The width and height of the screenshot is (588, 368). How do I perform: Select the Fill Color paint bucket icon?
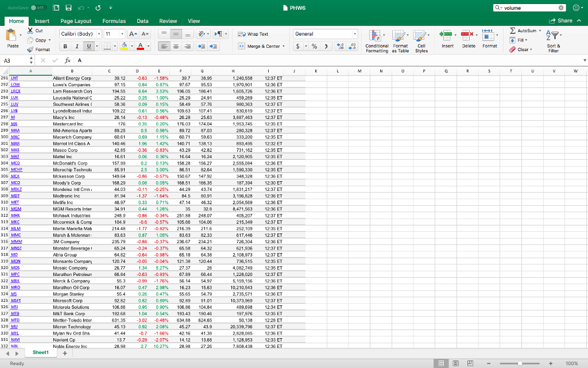point(124,46)
